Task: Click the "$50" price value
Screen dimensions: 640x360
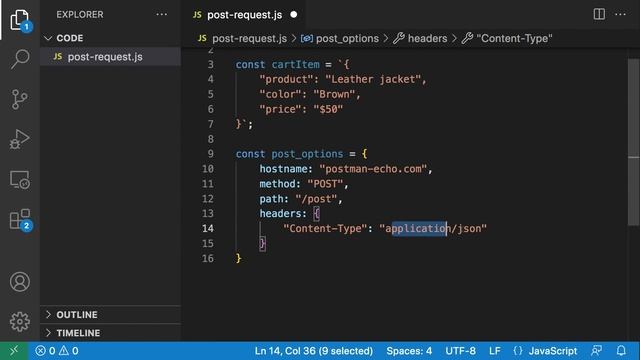Action: tap(328, 109)
